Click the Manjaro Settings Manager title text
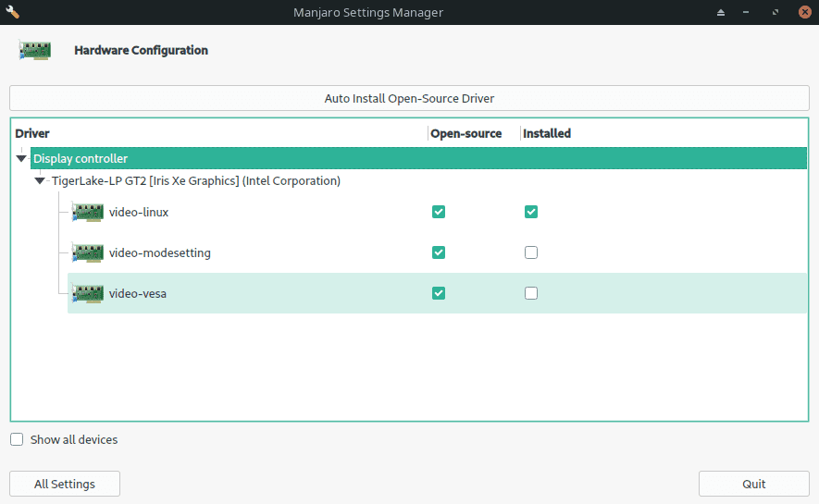 [x=368, y=12]
